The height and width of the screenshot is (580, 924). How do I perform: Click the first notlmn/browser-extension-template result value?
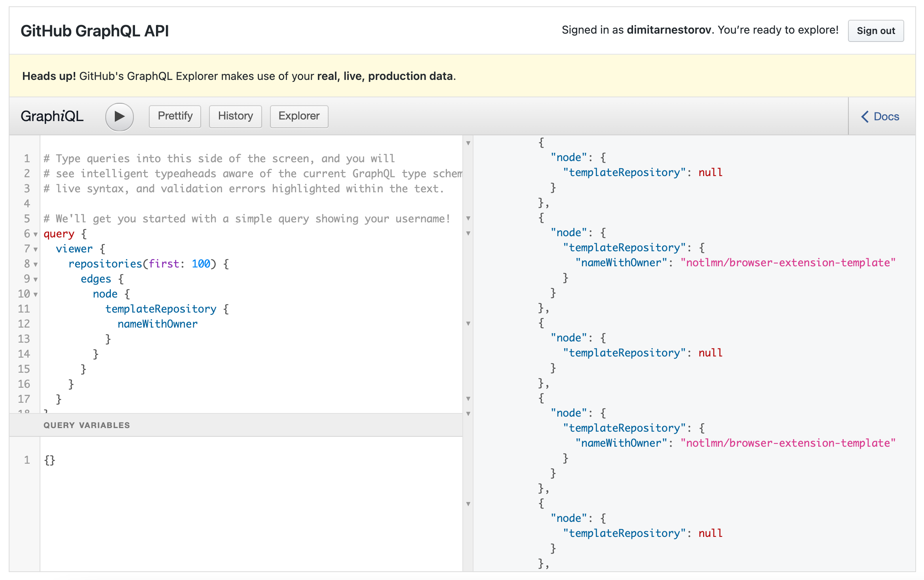[x=787, y=263]
